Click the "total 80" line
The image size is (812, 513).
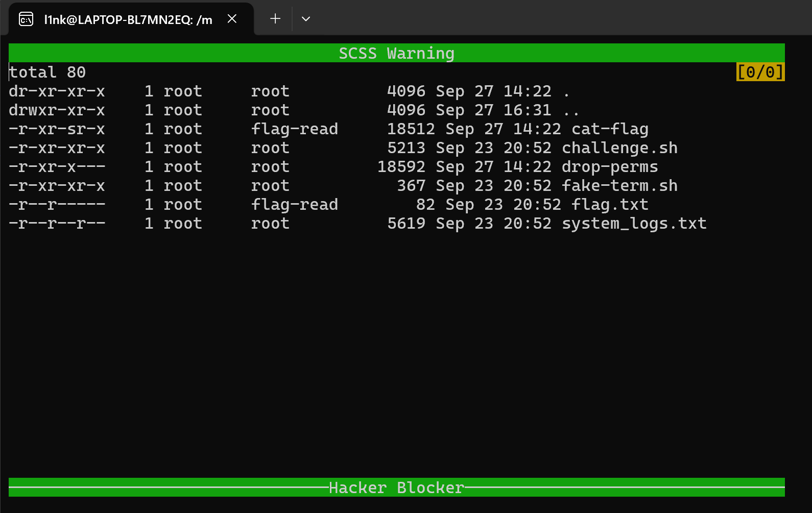[x=47, y=72]
